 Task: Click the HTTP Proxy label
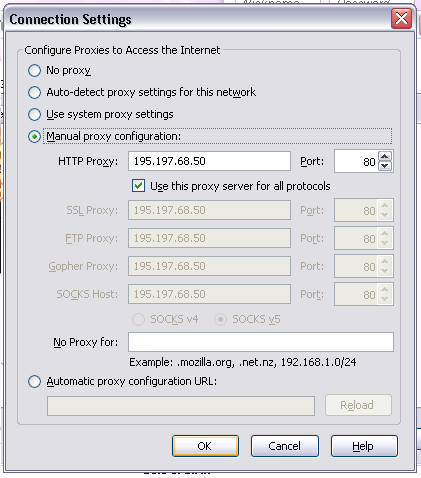pos(88,161)
